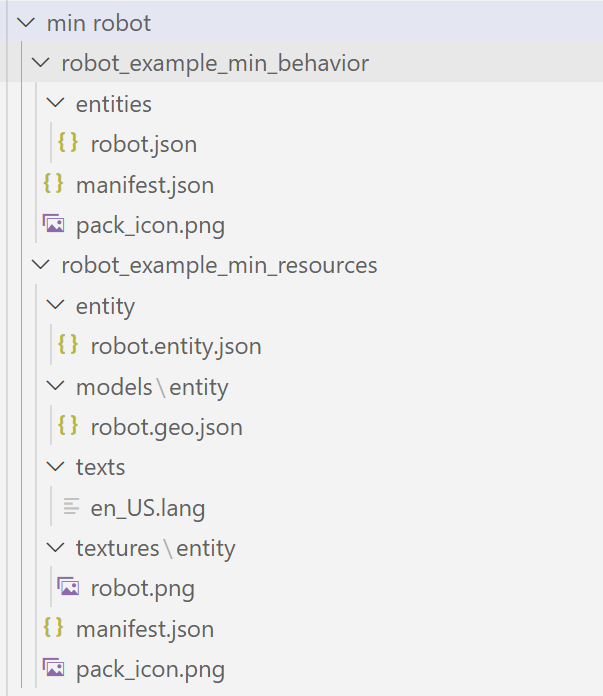Click JSON braces icon next to robot.entity.json

click(68, 345)
